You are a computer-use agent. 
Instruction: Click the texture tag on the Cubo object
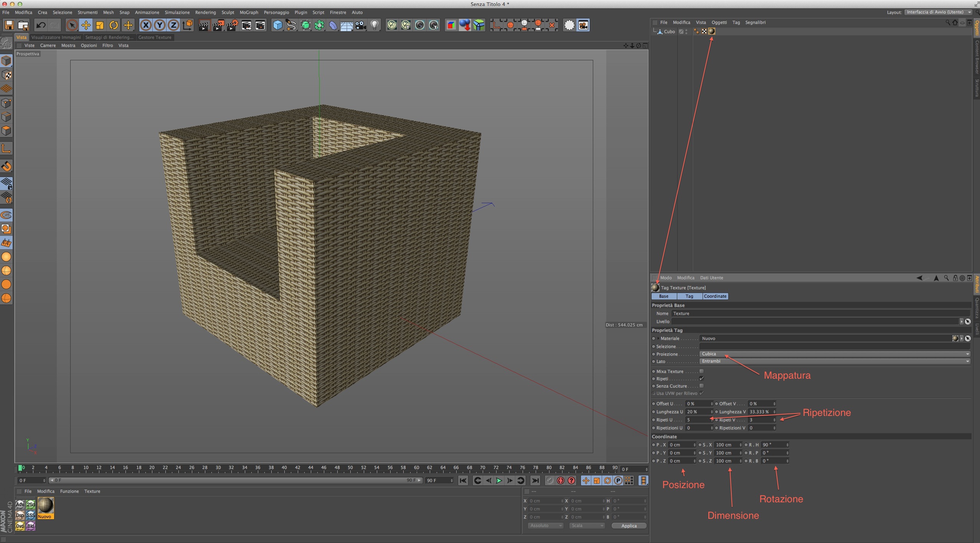click(711, 31)
